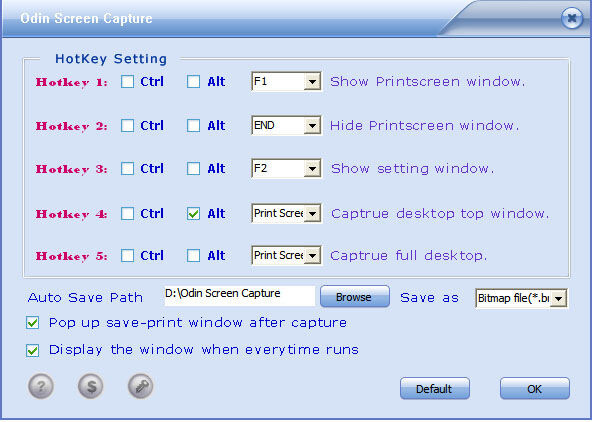The width and height of the screenshot is (592, 422).
Task: Enable Ctrl for Hotkey 3
Action: (x=127, y=168)
